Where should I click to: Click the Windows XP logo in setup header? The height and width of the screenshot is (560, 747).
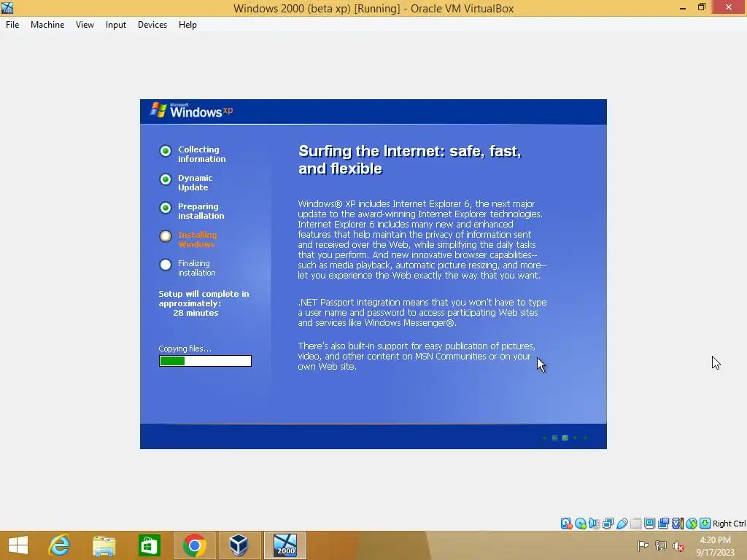[x=192, y=111]
